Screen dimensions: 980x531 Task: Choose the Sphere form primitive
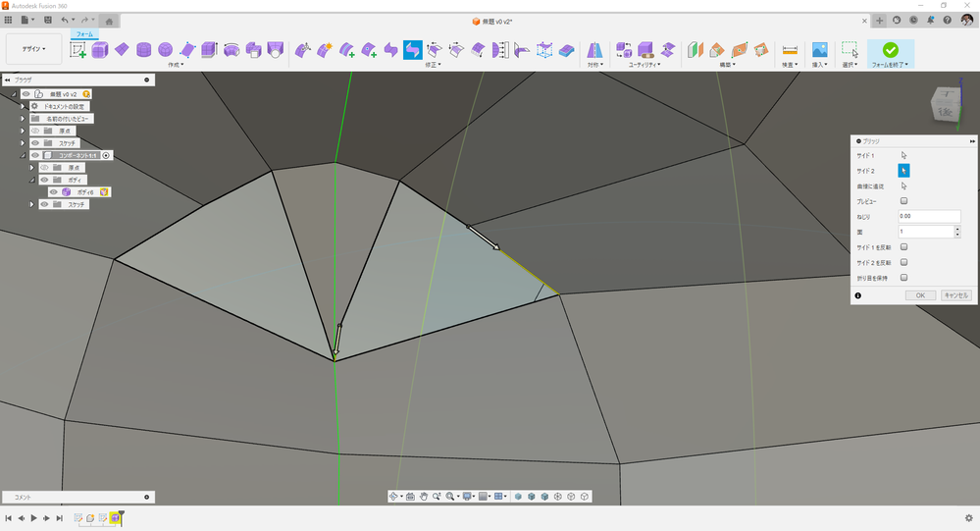pyautogui.click(x=166, y=50)
